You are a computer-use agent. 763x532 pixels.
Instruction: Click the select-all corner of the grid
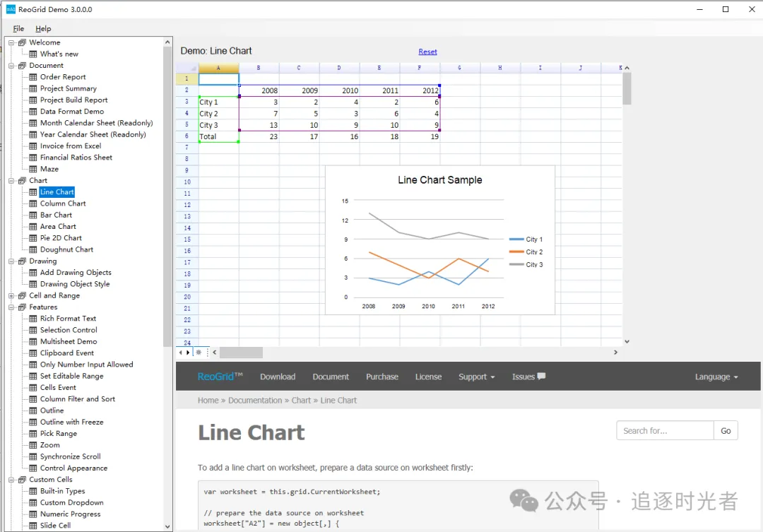[x=187, y=68]
